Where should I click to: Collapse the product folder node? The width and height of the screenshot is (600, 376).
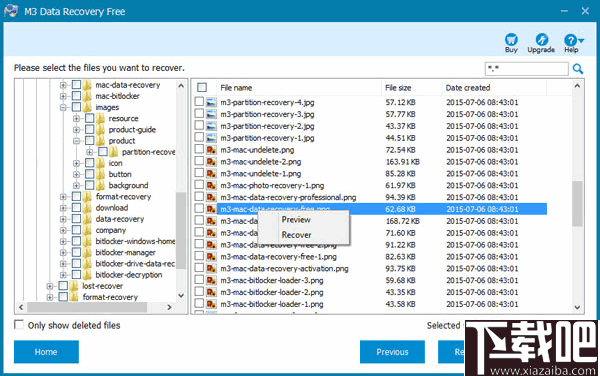click(76, 141)
